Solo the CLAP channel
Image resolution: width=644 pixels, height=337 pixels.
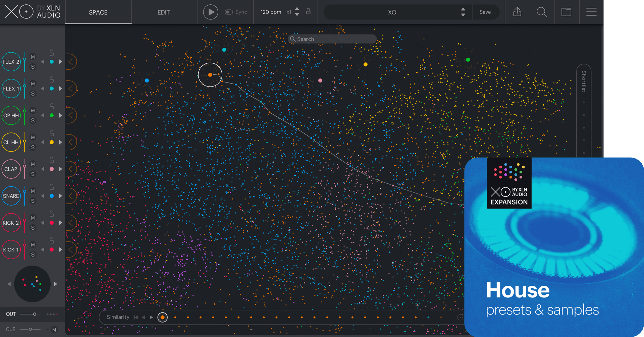coord(33,174)
